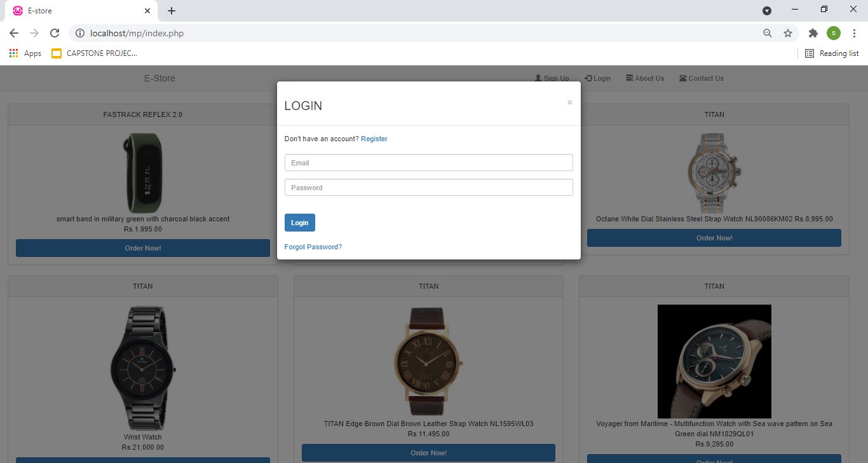Click the black Titan wrist watch image
This screenshot has width=868, height=463.
pyautogui.click(x=143, y=368)
